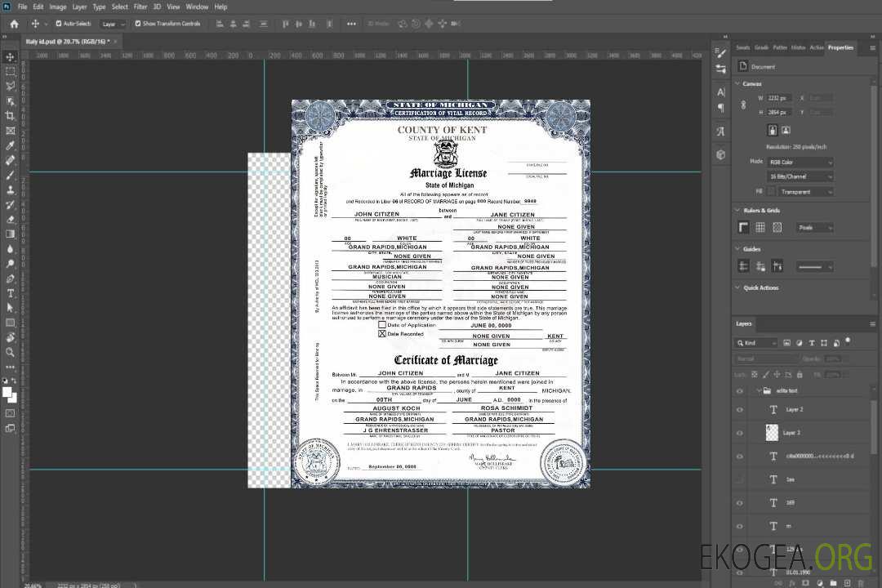Select the Hand tool
The height and width of the screenshot is (588, 882).
pos(10,337)
